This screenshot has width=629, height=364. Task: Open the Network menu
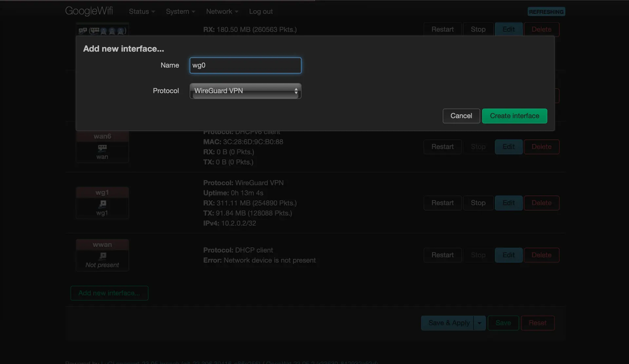222,11
